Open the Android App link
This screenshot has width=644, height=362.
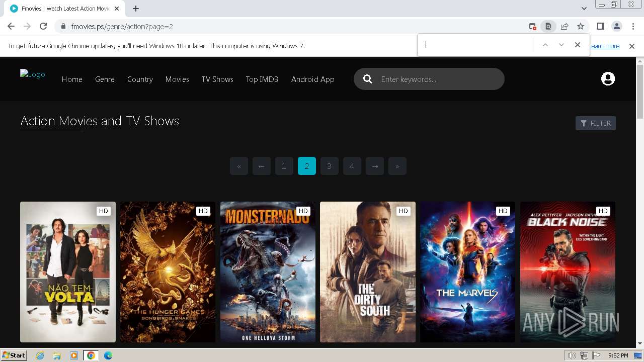pos(312,79)
